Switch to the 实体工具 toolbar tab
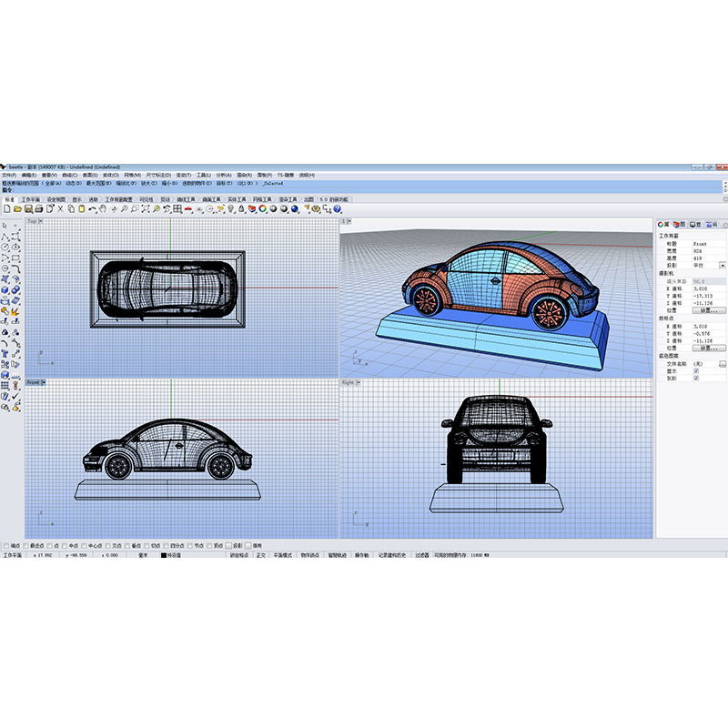Screen dimensions: 728x728 pos(237,199)
